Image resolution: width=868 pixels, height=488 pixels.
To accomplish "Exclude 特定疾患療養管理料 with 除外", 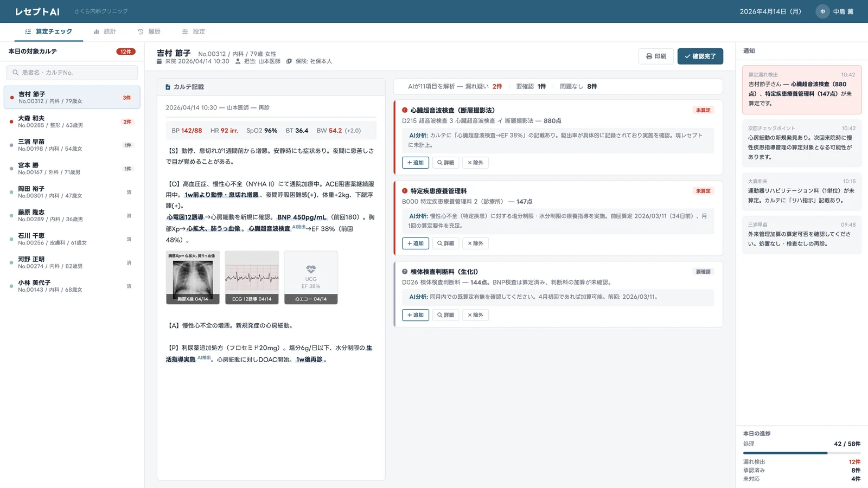I will coord(475,243).
